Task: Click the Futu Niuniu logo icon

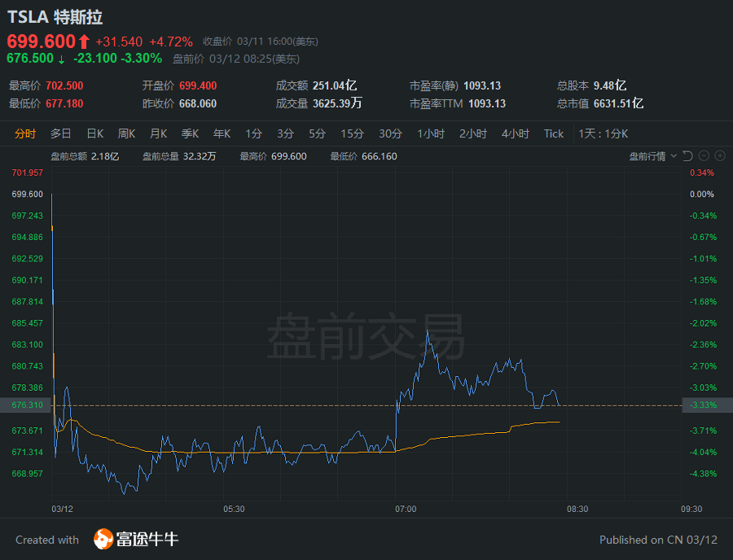Action: [103, 539]
